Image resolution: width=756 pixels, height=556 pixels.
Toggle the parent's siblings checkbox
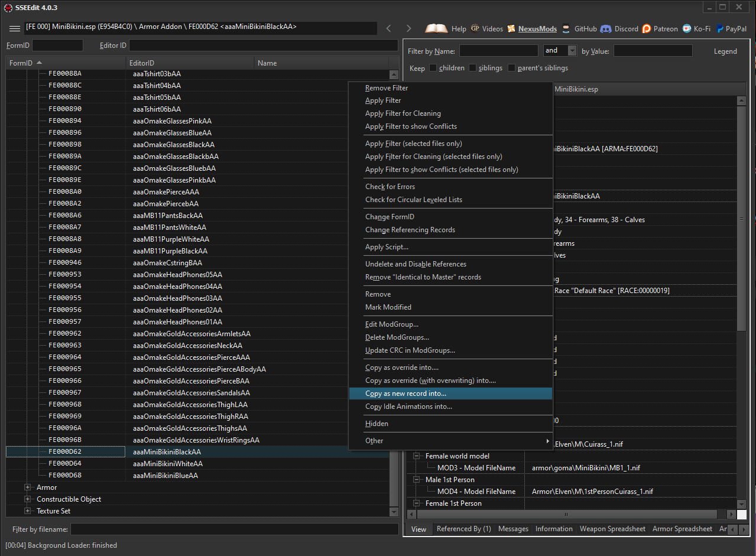pyautogui.click(x=512, y=68)
